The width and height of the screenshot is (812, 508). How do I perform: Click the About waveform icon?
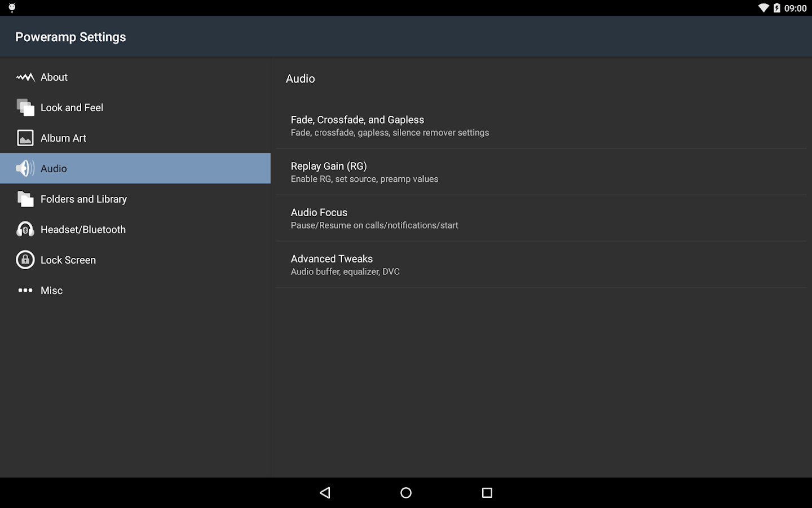click(25, 77)
